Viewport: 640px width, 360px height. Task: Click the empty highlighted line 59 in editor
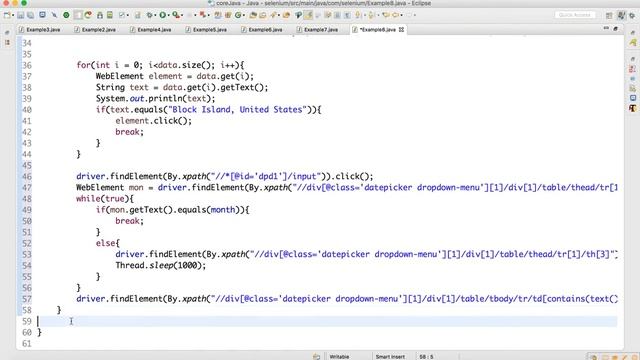pyautogui.click(x=327, y=321)
